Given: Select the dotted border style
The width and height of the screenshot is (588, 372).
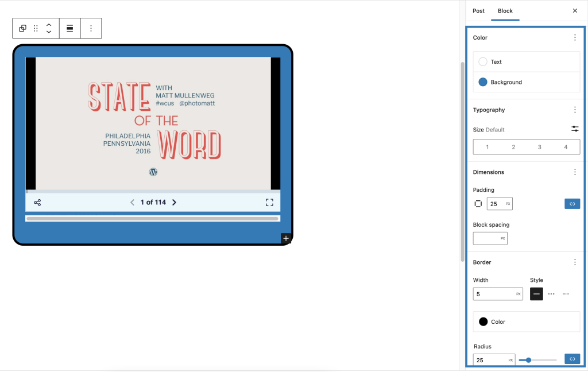Looking at the screenshot, I should 566,293.
